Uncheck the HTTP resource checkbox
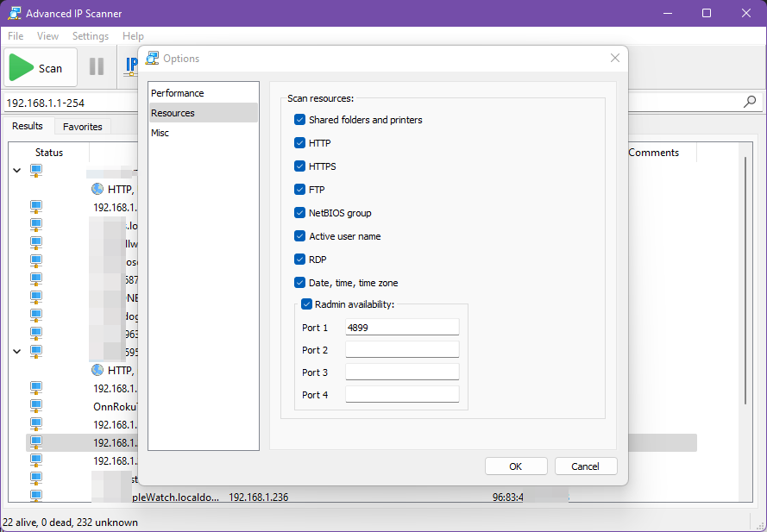This screenshot has width=767, height=532. point(300,143)
